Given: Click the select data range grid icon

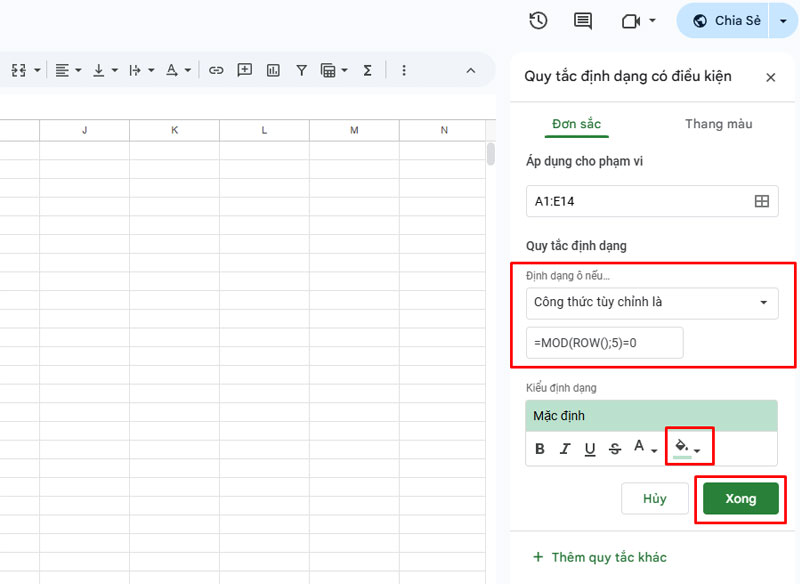Looking at the screenshot, I should [761, 201].
